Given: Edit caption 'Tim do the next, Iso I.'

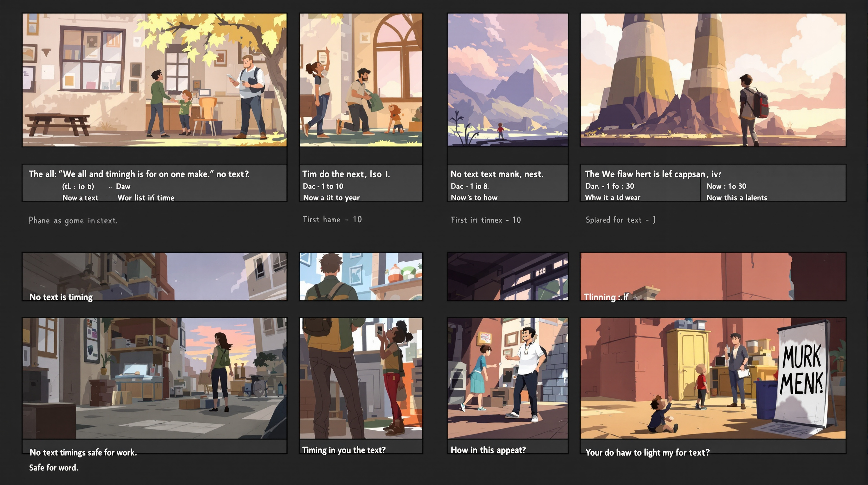Looking at the screenshot, I should 346,174.
